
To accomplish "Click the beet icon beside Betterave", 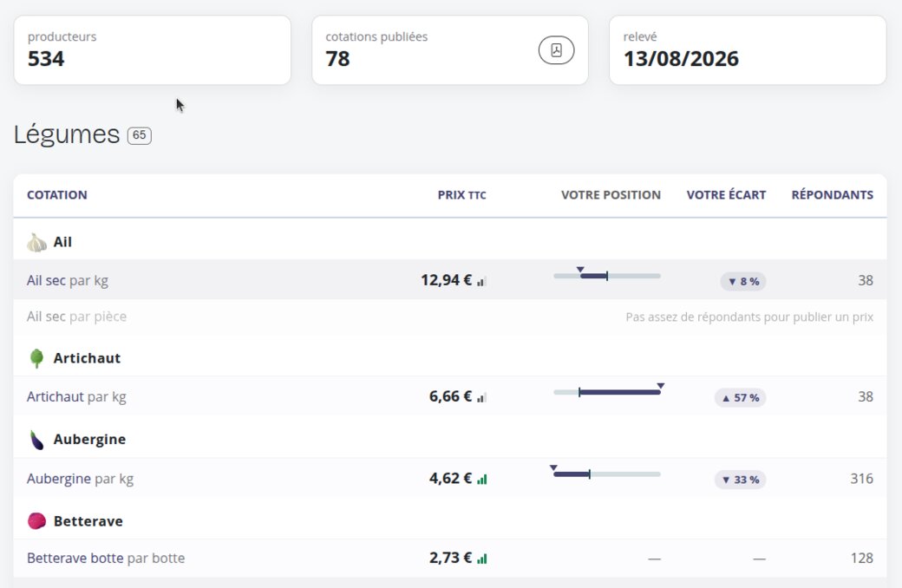I will (36, 521).
